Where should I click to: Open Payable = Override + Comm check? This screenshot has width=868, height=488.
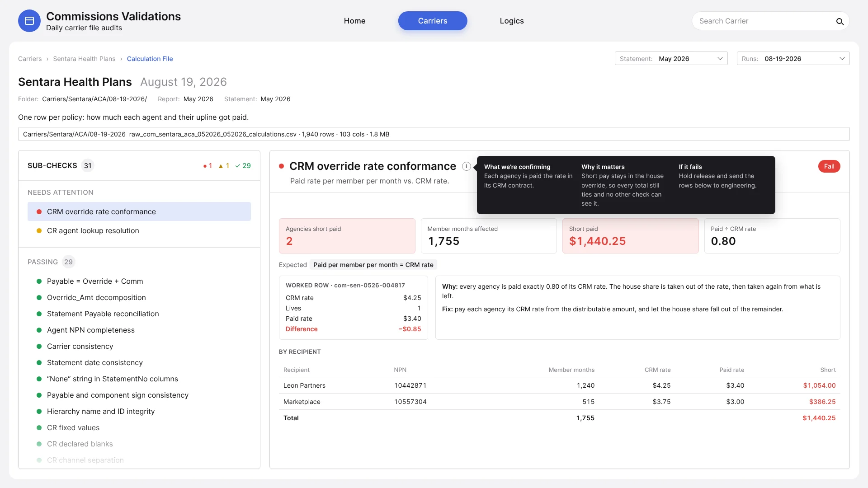(x=139, y=281)
